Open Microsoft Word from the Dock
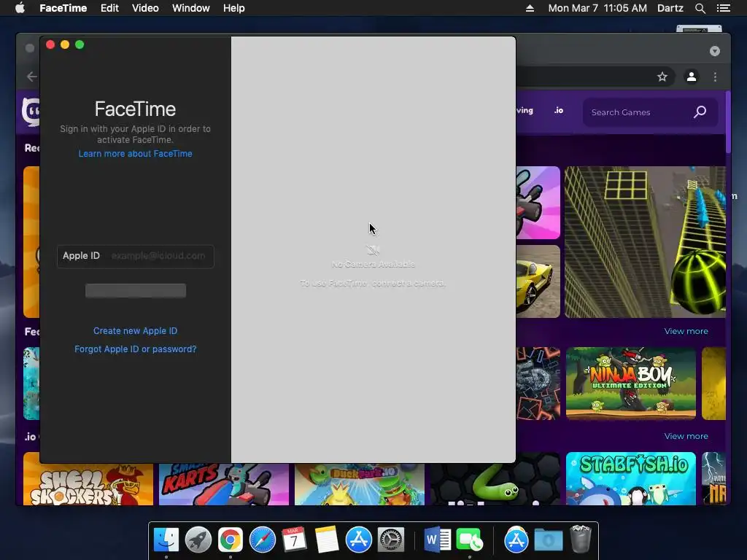Viewport: 747px width, 560px height. (438, 540)
